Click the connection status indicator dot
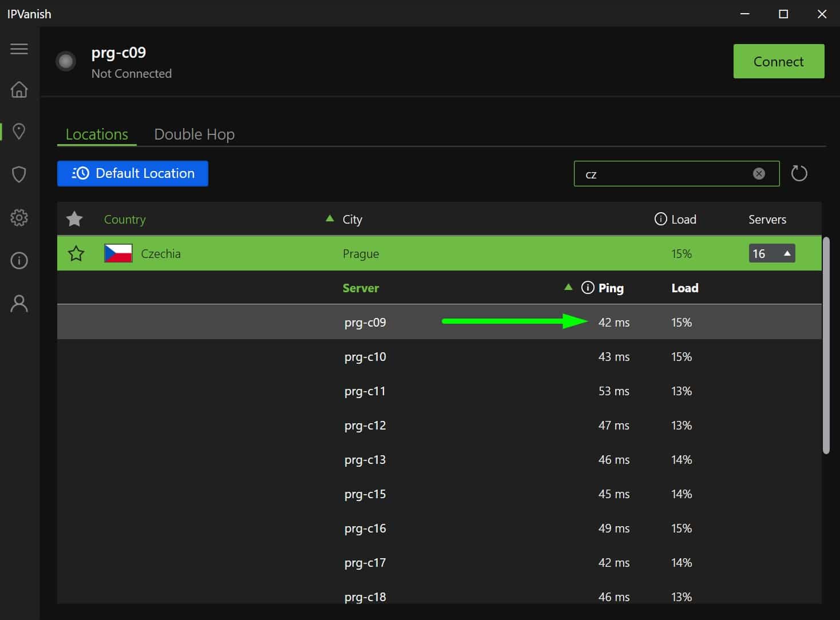 66,61
